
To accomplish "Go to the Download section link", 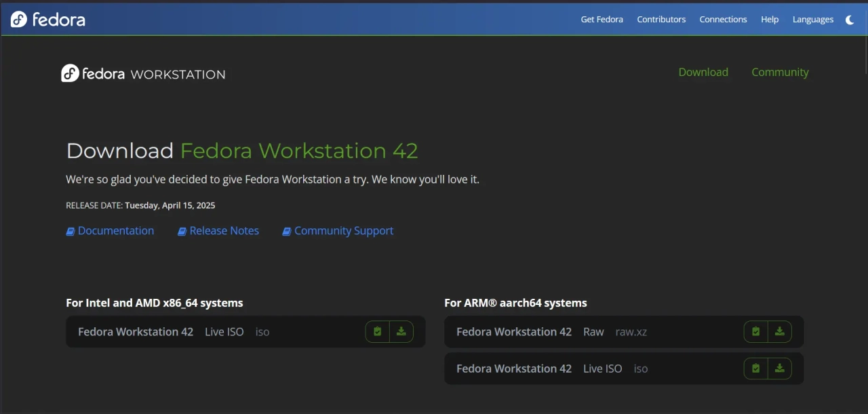I will tap(703, 73).
